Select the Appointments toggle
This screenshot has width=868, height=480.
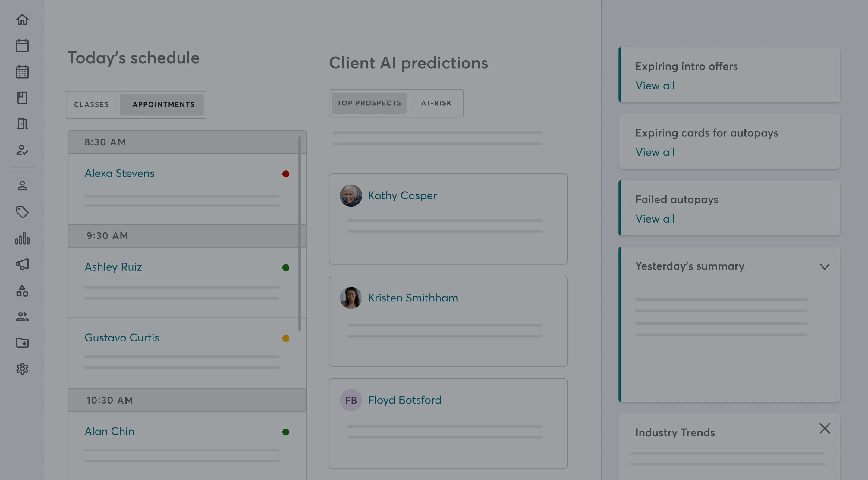click(163, 105)
